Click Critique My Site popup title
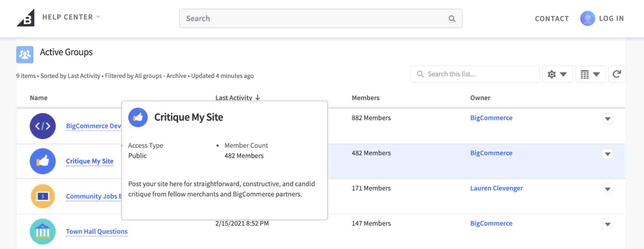This screenshot has height=249, width=644. (188, 117)
